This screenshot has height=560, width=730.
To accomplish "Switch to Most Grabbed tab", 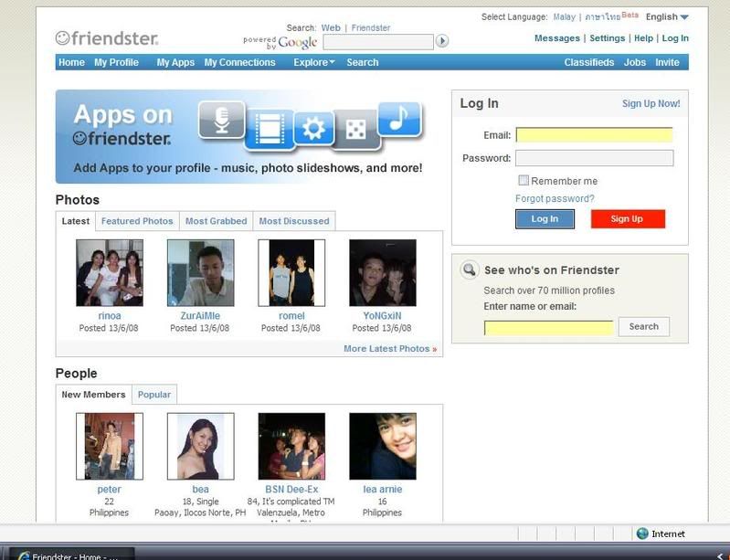I will [x=216, y=221].
